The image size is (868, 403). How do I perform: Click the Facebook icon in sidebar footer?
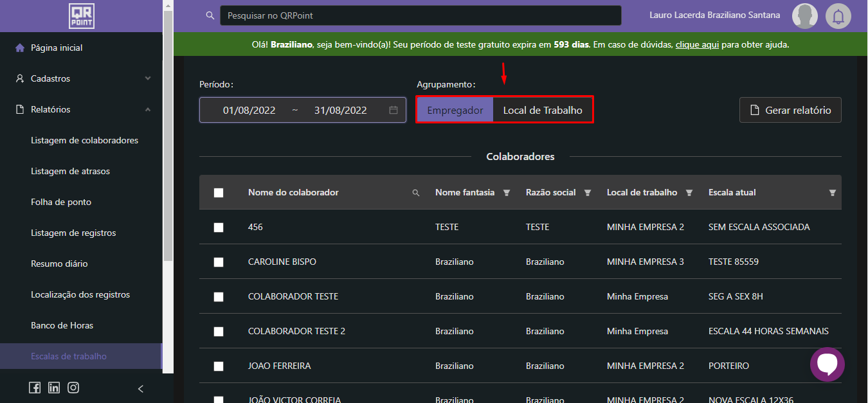coord(35,388)
